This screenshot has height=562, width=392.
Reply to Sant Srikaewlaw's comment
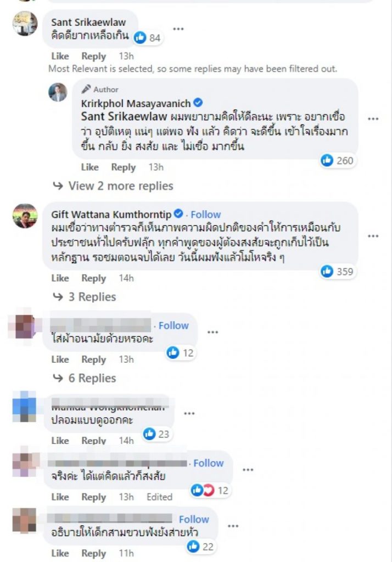(x=93, y=57)
